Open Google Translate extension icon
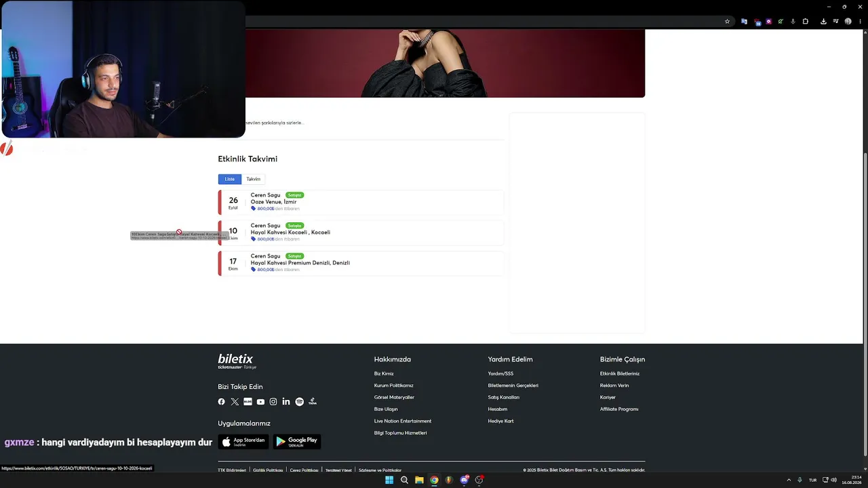868x488 pixels. [x=744, y=22]
